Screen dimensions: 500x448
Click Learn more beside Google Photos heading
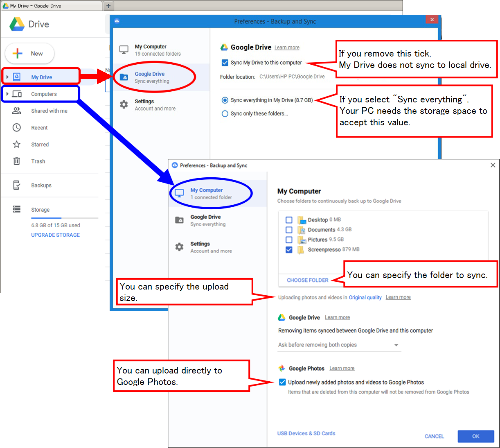click(342, 368)
